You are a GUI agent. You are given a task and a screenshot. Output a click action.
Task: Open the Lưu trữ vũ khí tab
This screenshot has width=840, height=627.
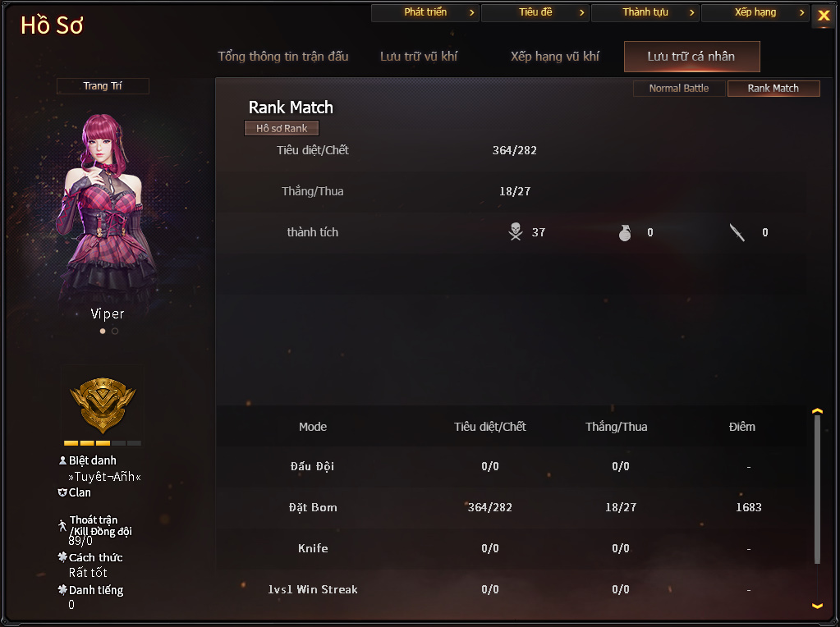(x=419, y=57)
